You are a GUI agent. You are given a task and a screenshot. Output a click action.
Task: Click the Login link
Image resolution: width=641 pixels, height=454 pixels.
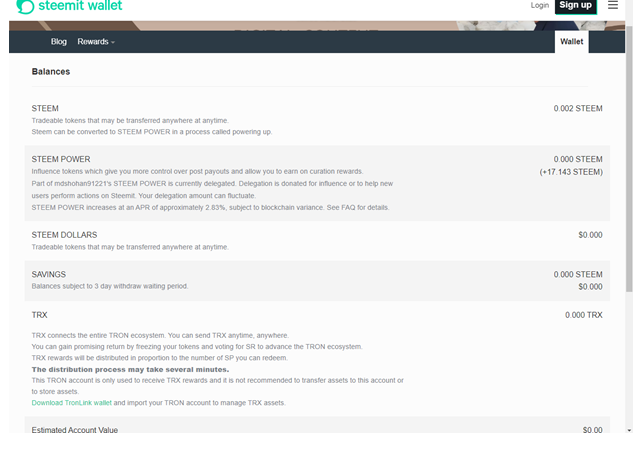point(540,5)
